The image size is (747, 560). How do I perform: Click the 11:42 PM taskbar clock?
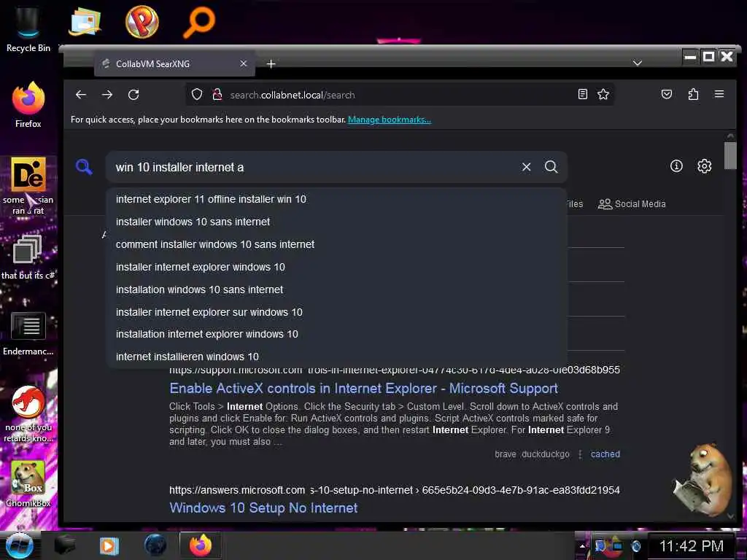pyautogui.click(x=691, y=546)
